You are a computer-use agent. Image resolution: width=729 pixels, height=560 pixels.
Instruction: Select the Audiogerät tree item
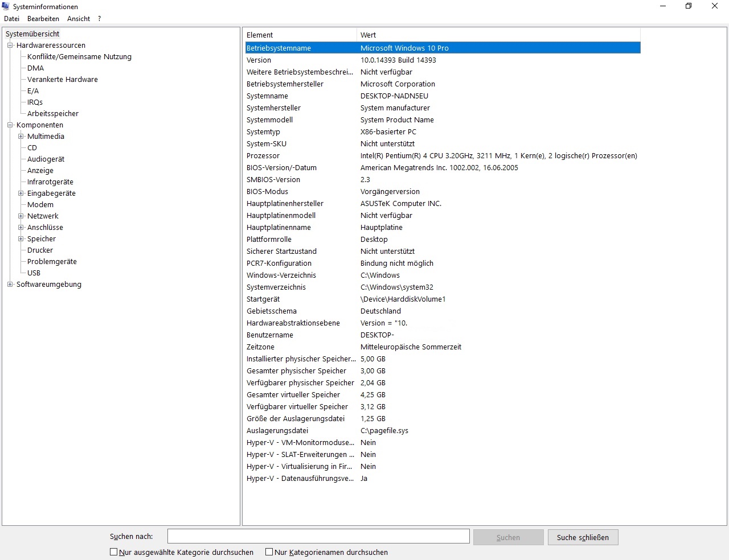click(x=46, y=159)
